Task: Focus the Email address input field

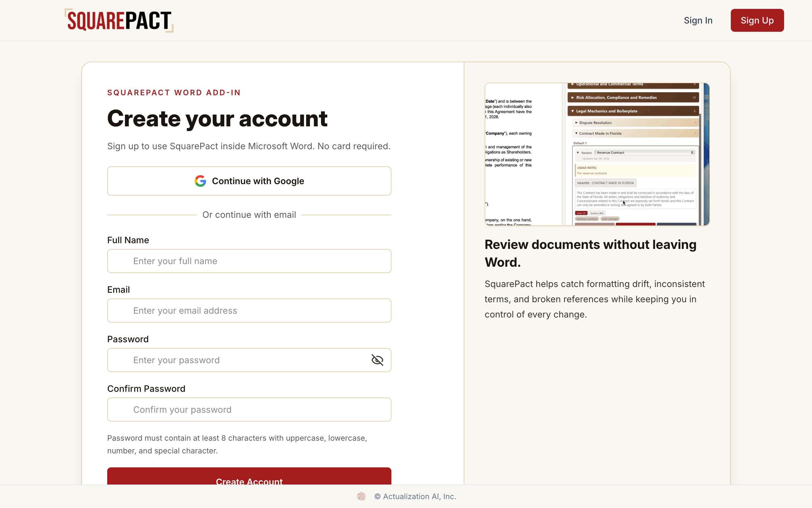Action: (x=249, y=311)
